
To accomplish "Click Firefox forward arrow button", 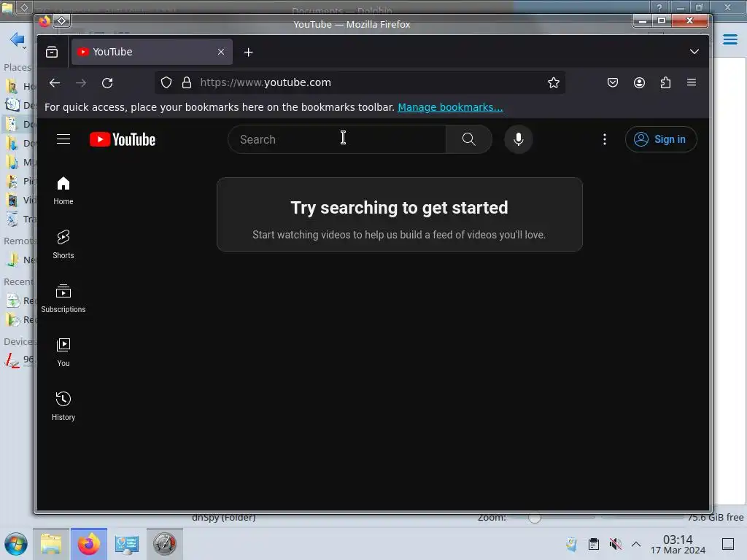I will coord(81,83).
